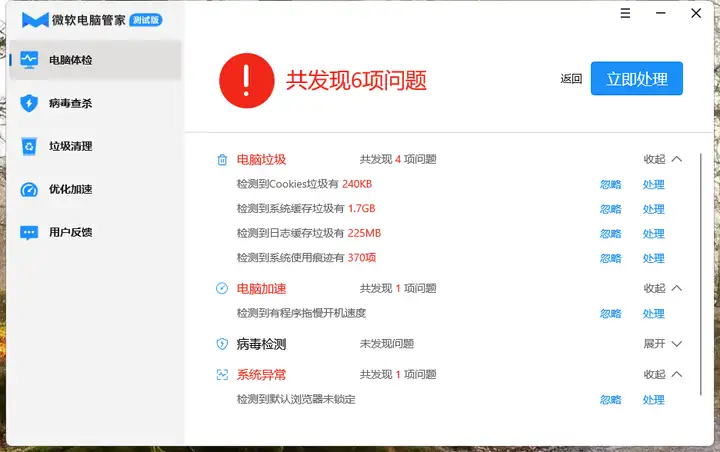Click the red exclamation warning icon
Screen dimensions: 720x452
(247, 80)
